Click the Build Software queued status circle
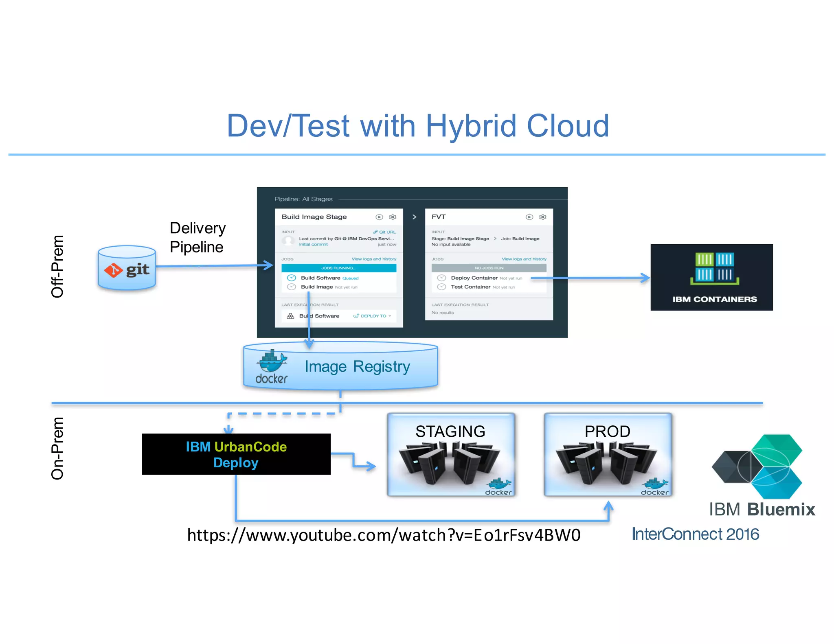This screenshot has width=834, height=644. [292, 278]
